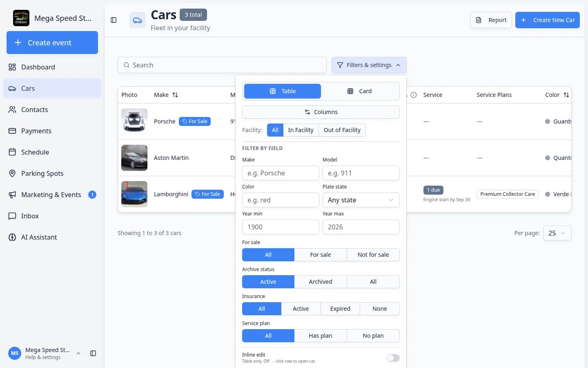Open Schedule calendar icon
Screen dimensions: 588x368
(12, 152)
